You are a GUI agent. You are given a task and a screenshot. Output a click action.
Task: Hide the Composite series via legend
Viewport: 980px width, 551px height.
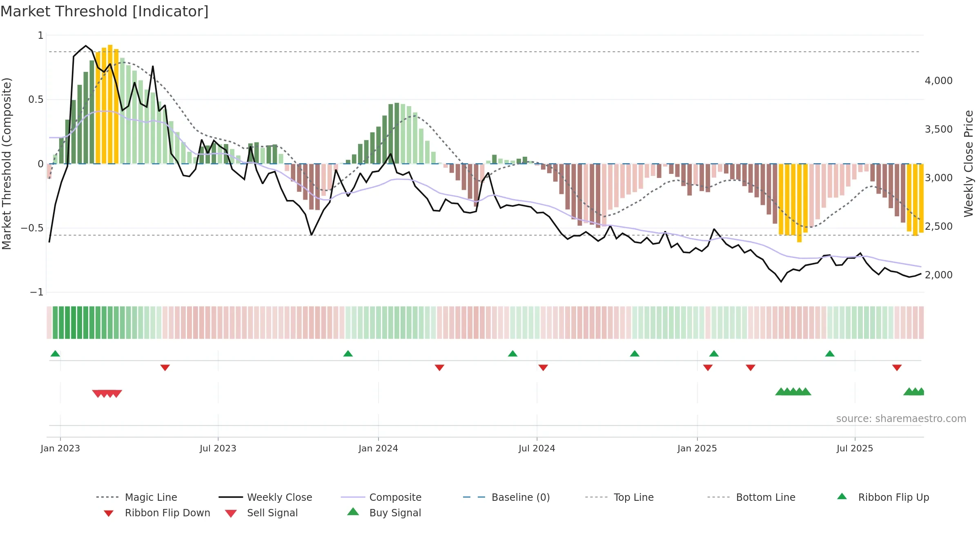click(381, 497)
